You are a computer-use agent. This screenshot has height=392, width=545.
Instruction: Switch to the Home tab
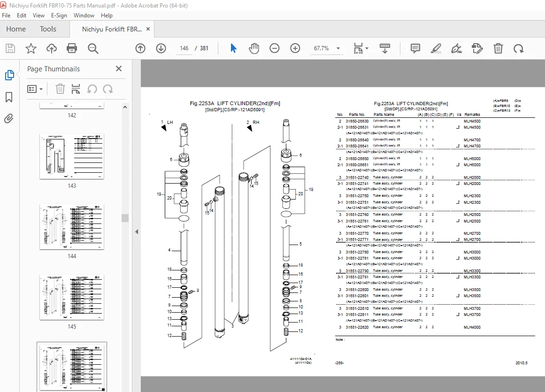coord(16,29)
